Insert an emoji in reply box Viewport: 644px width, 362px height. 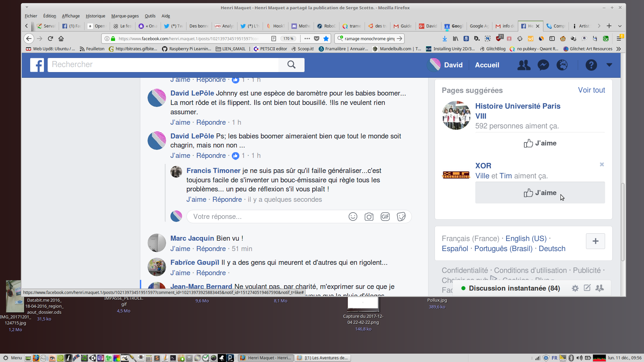tap(353, 217)
